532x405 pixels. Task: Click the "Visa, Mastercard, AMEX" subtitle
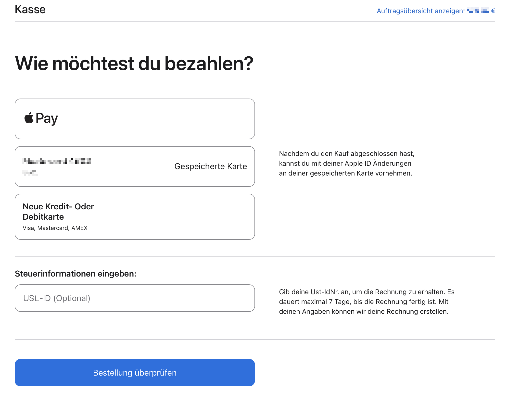(x=55, y=228)
